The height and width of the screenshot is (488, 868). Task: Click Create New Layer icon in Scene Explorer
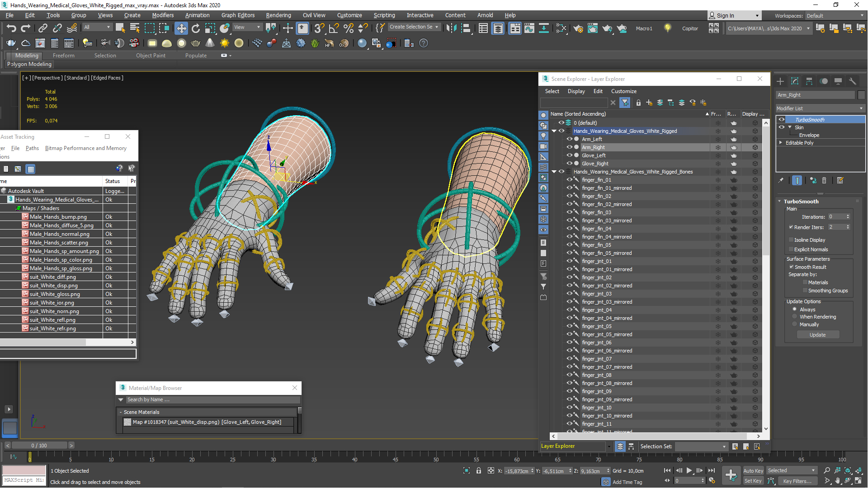tap(649, 103)
